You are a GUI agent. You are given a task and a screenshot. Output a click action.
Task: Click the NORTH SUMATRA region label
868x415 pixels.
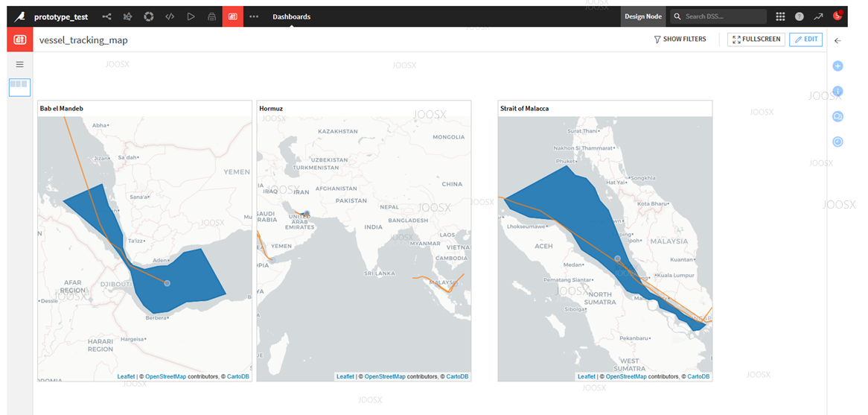[600, 298]
